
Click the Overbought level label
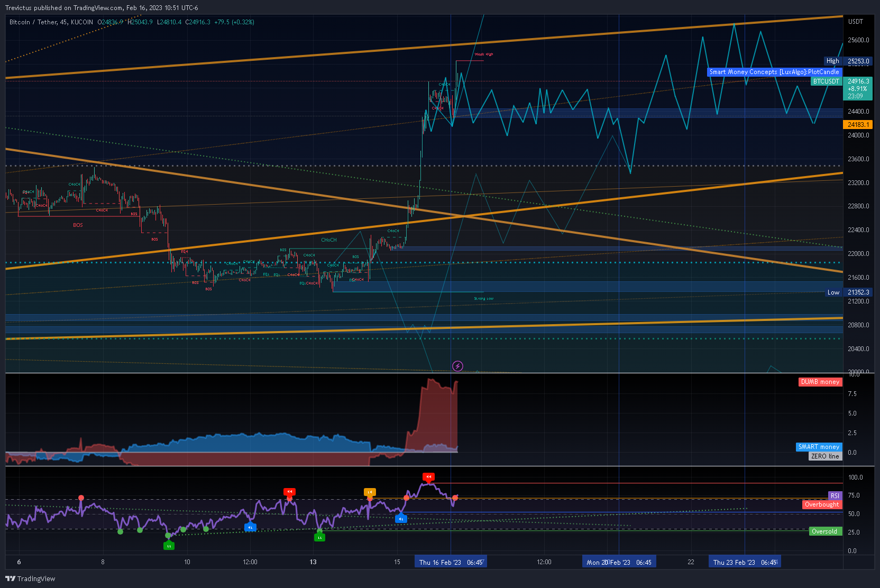coord(822,504)
